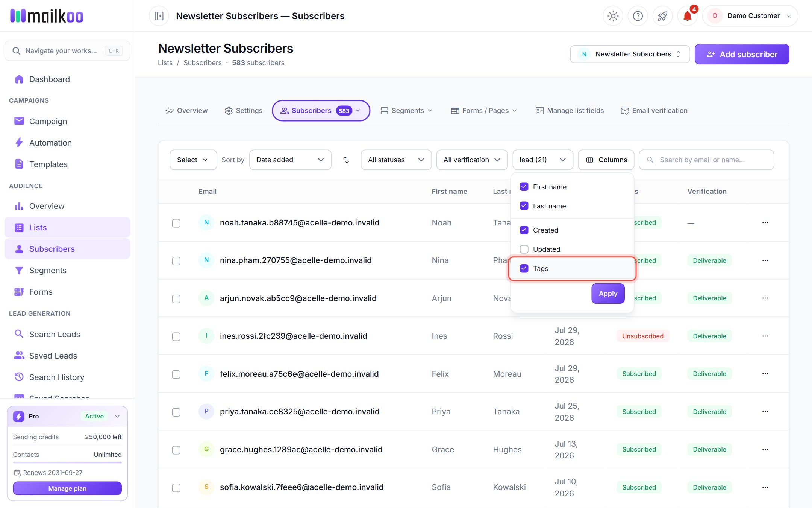
Task: Open Manage list fields tab
Action: click(570, 111)
